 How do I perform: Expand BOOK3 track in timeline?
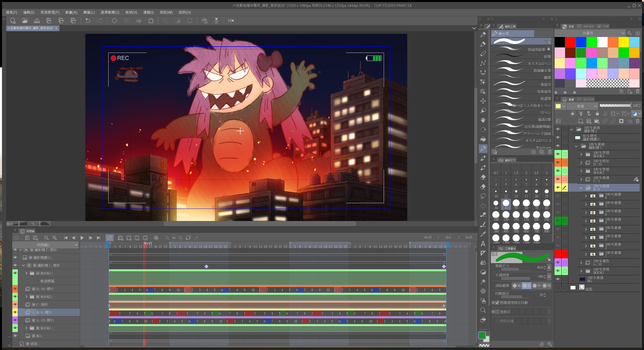click(x=26, y=273)
